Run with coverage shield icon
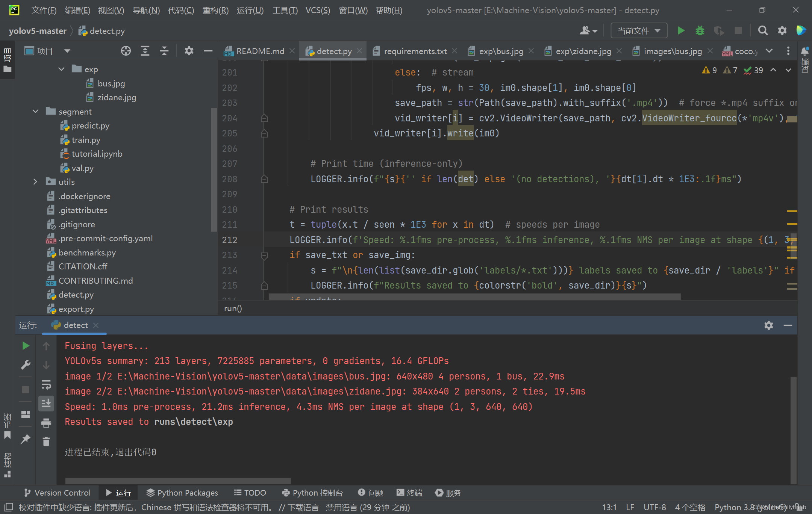 pyautogui.click(x=719, y=30)
